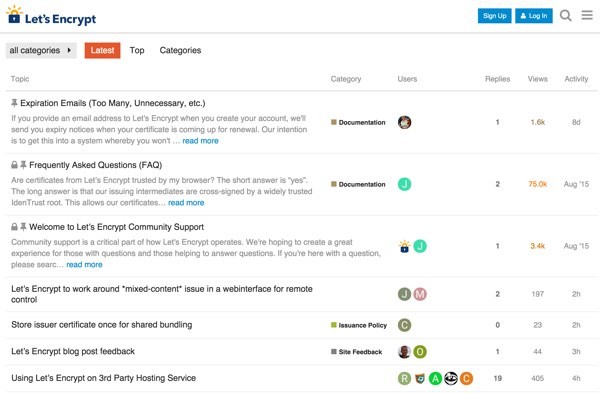Switch to the Categories tab
Viewport: 600px width, 393px height.
click(x=180, y=51)
